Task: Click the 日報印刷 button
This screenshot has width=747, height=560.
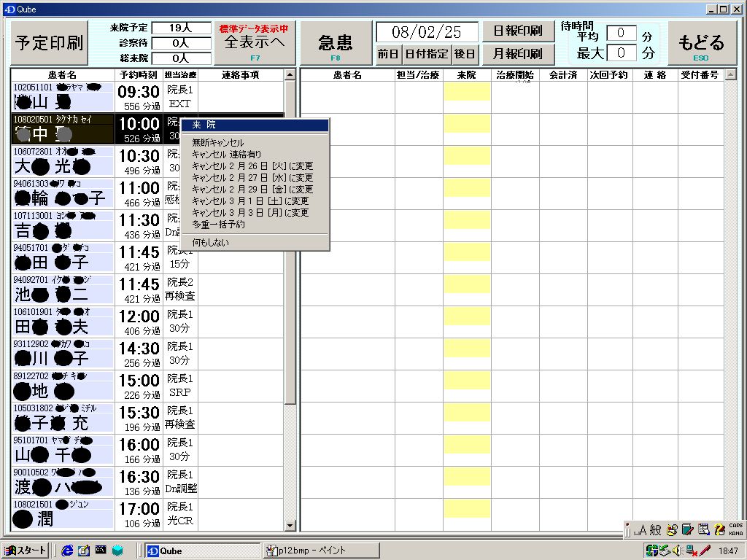Action: [518, 32]
